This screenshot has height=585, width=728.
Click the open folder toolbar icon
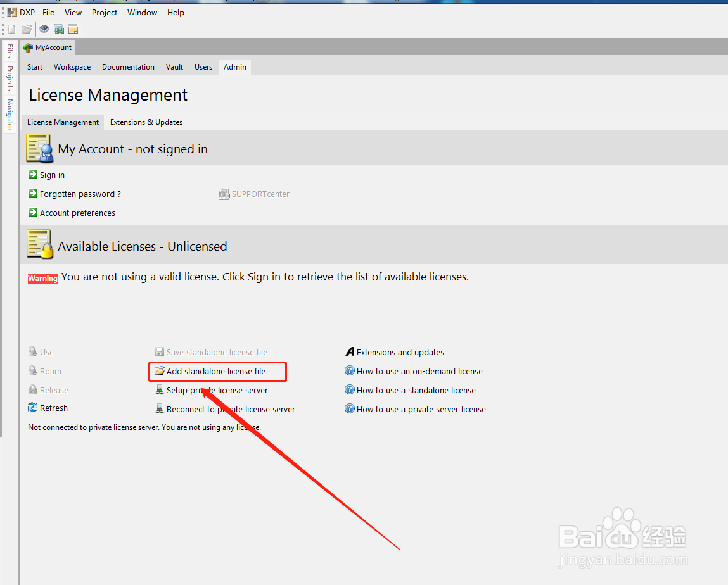pyautogui.click(x=27, y=29)
